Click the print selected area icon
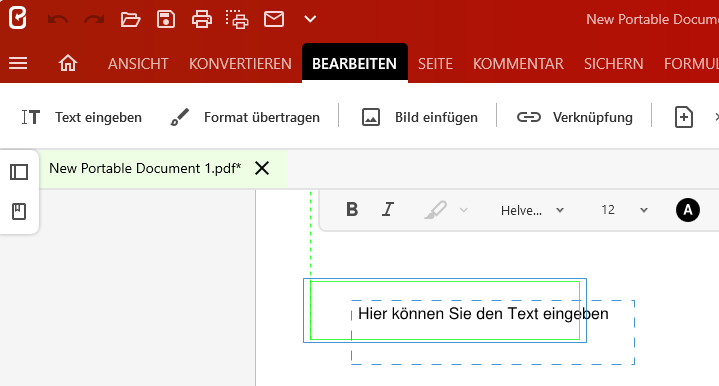719x386 pixels. pyautogui.click(x=237, y=19)
